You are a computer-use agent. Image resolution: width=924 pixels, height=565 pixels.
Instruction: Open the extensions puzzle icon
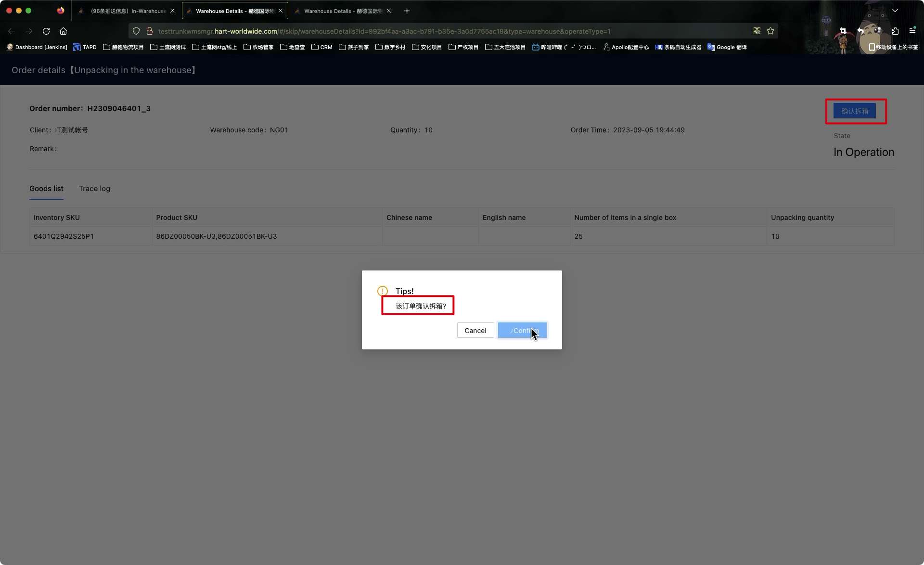pos(895,31)
